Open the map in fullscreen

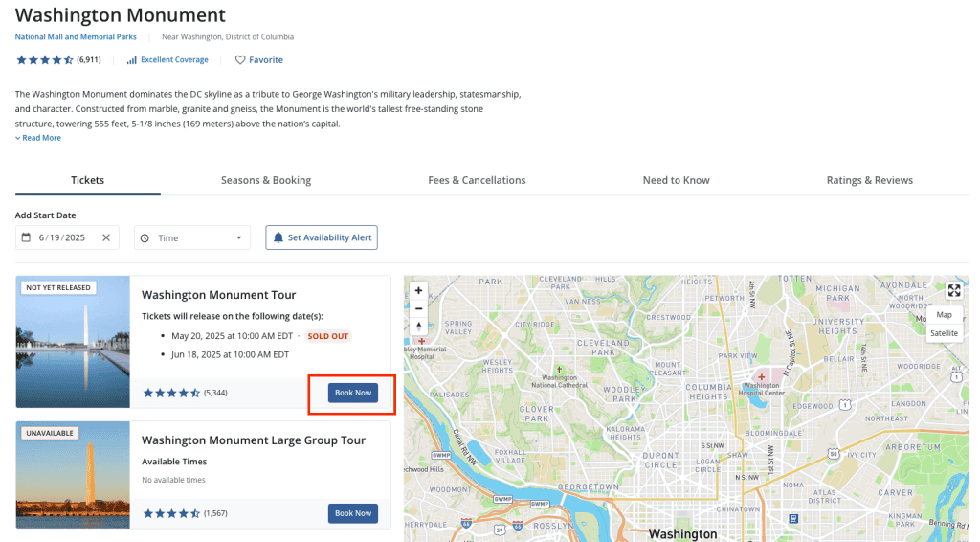coord(953,291)
